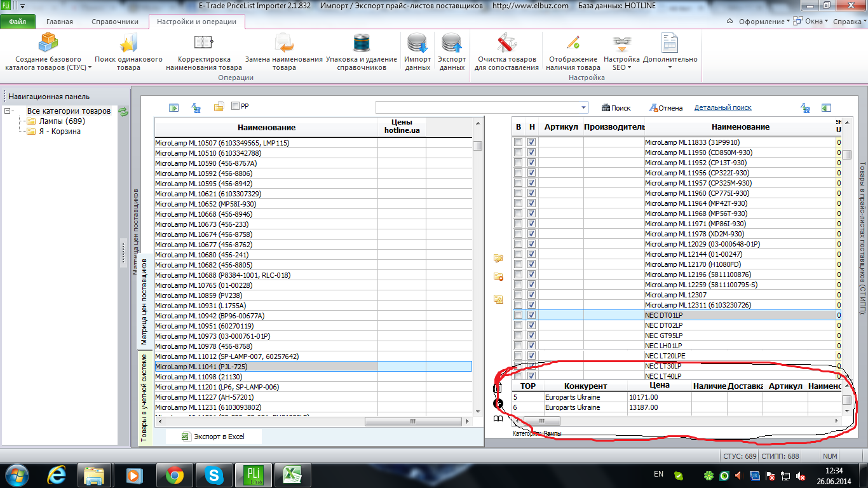The image size is (868, 488).
Task: Open the media player taskbar icon
Action: (x=133, y=475)
